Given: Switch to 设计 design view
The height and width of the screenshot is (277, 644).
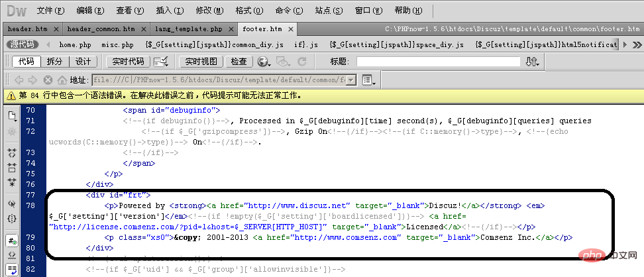Looking at the screenshot, I should pyautogui.click(x=83, y=62).
